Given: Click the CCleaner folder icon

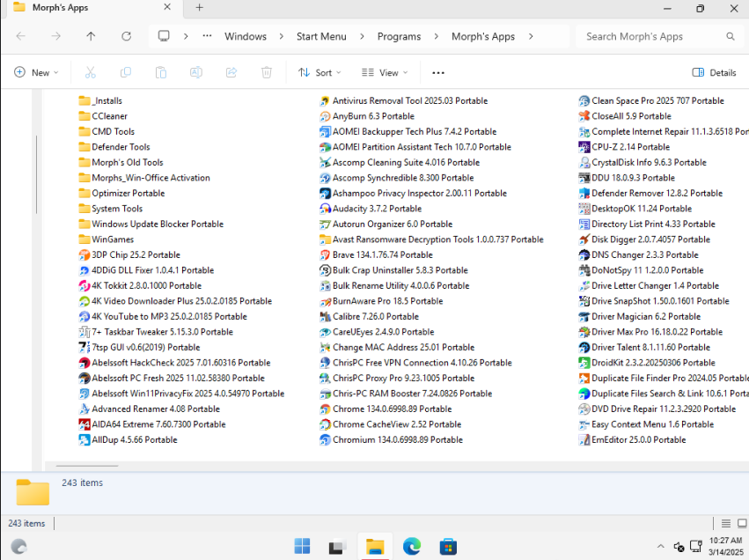Looking at the screenshot, I should [84, 116].
